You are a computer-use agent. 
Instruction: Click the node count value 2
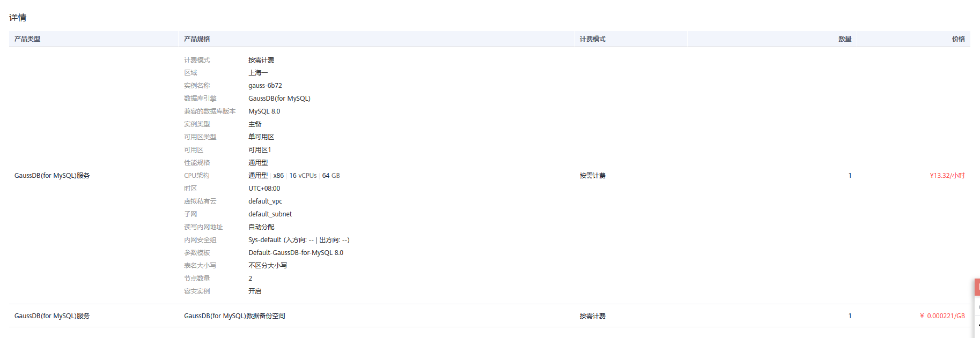pyautogui.click(x=250, y=279)
